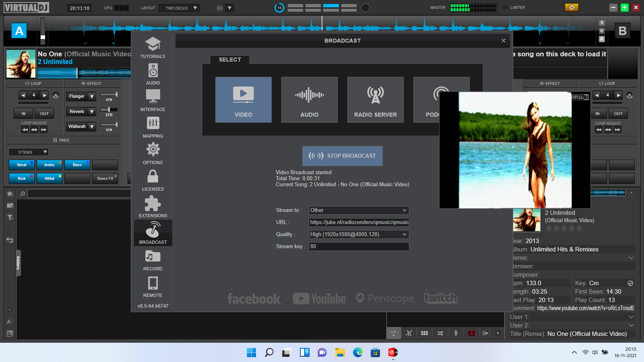Click the deck A cover art thumbnail
This screenshot has width=644, height=362.
click(x=21, y=64)
